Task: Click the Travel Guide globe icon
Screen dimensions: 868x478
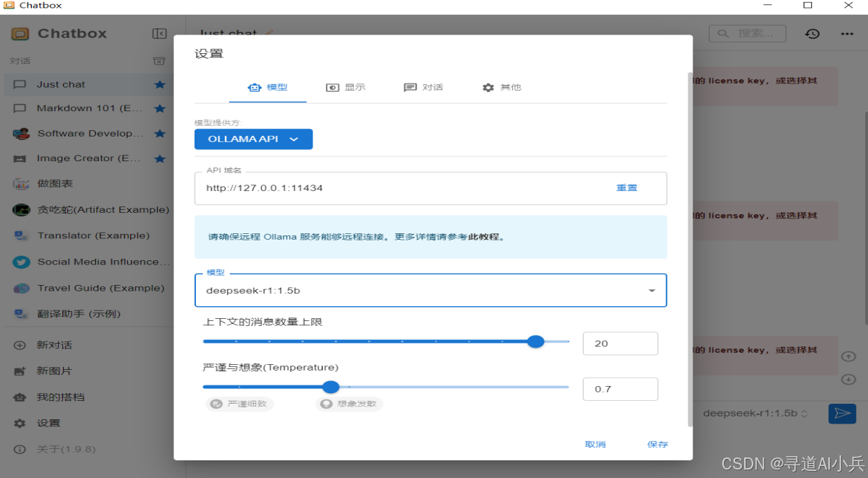Action: pos(21,288)
